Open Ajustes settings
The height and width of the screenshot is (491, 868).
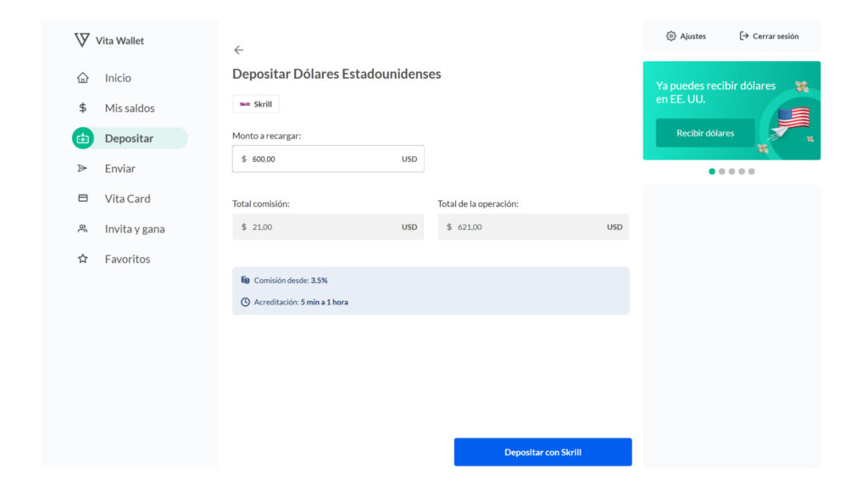pos(686,36)
